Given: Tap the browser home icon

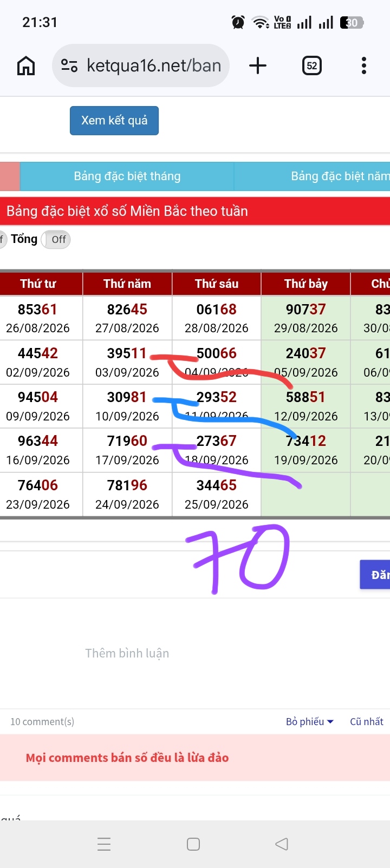Looking at the screenshot, I should (x=26, y=66).
